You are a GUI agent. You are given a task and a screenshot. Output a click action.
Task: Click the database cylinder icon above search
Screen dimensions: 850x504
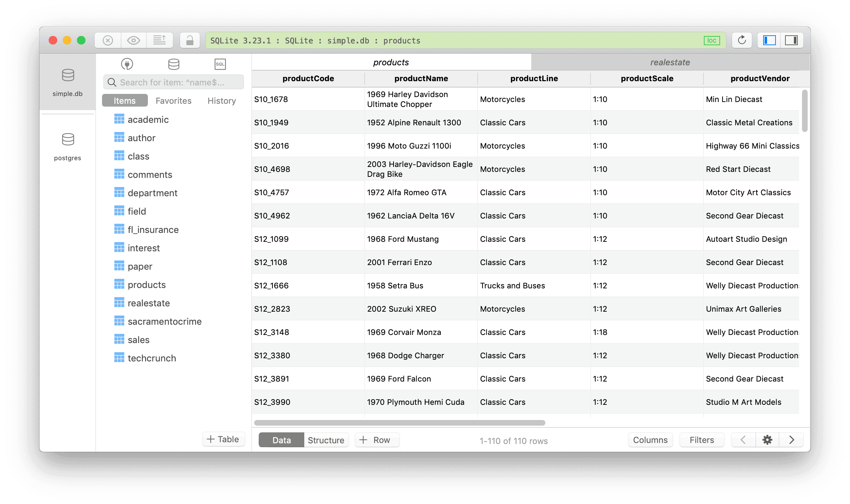[x=174, y=64]
